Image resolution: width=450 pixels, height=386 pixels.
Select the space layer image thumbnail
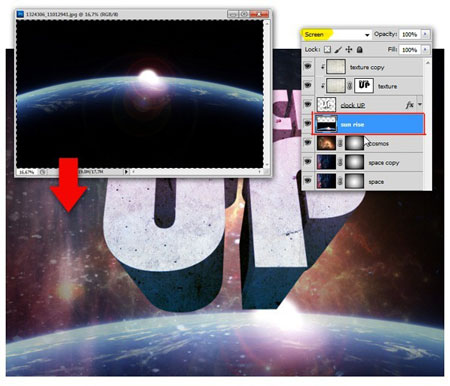pyautogui.click(x=326, y=181)
